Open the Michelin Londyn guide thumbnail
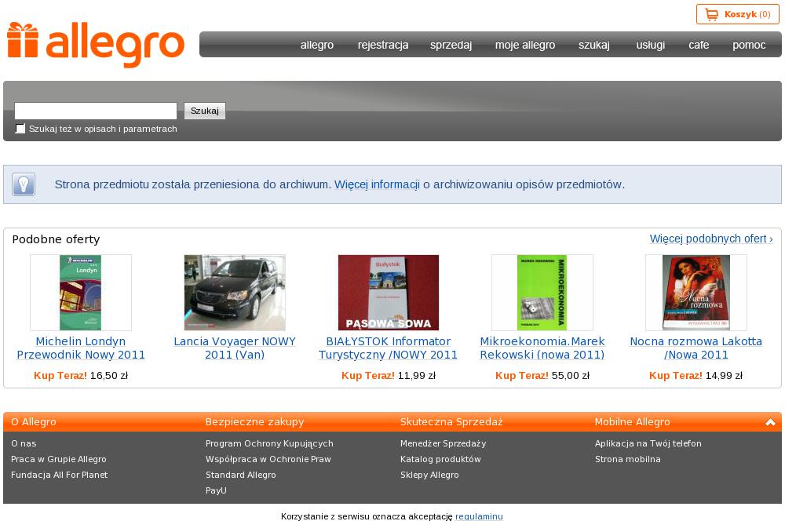Screen dimensions: 785x532 [x=81, y=293]
